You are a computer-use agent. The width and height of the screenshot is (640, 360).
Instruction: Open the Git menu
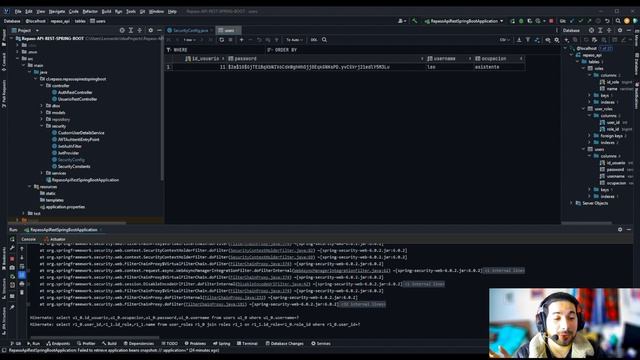point(142,11)
